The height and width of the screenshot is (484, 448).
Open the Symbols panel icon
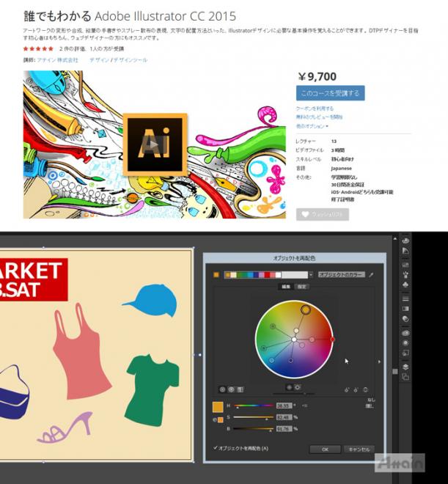tap(405, 285)
